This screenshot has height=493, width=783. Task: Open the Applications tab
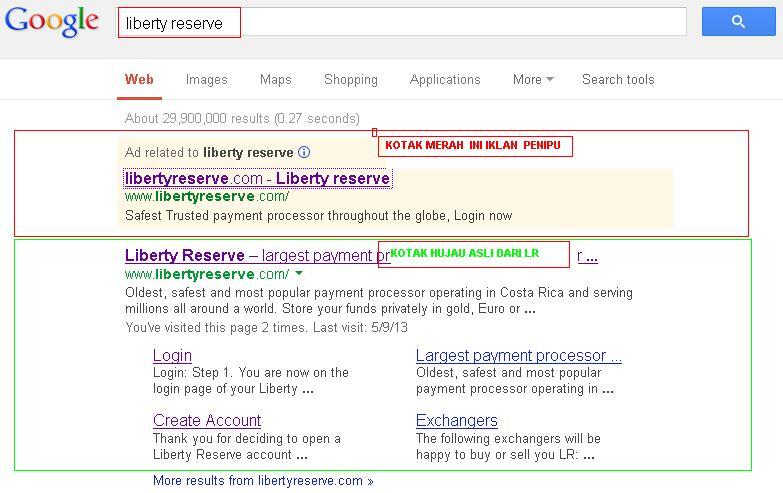coord(445,79)
